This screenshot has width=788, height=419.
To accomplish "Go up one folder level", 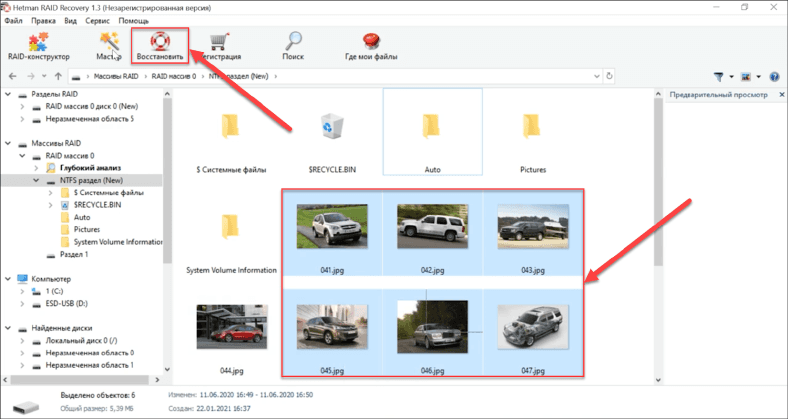I will [58, 76].
